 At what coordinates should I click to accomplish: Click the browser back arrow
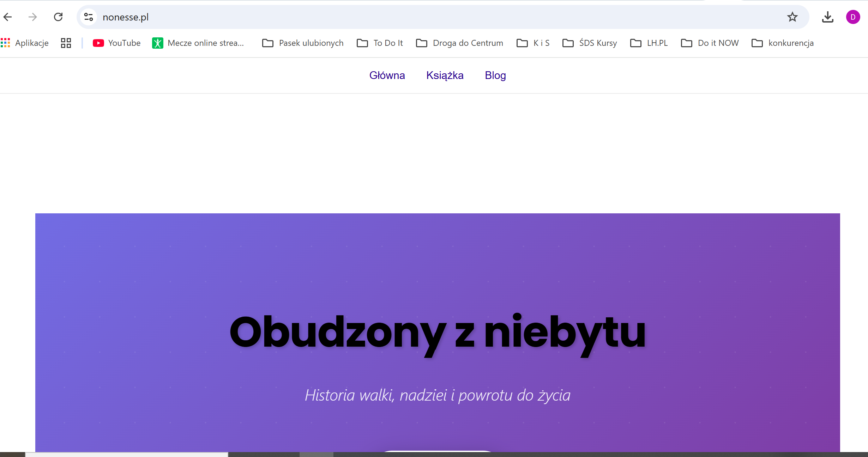(x=8, y=17)
